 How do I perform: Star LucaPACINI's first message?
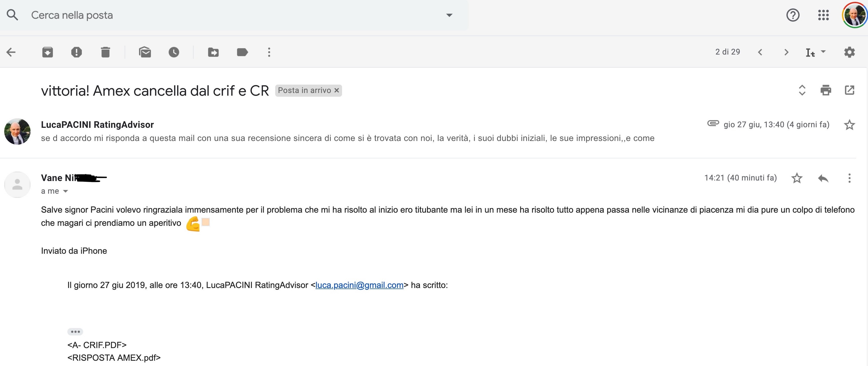(x=849, y=125)
